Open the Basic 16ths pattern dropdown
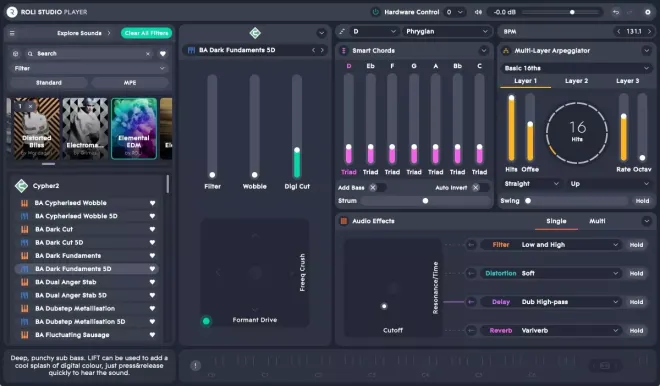 coord(576,68)
